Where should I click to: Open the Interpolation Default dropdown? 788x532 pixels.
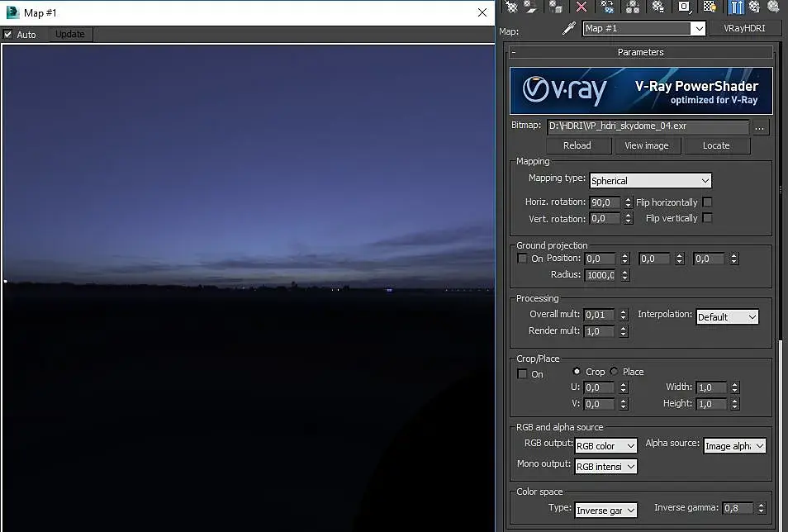tap(727, 316)
